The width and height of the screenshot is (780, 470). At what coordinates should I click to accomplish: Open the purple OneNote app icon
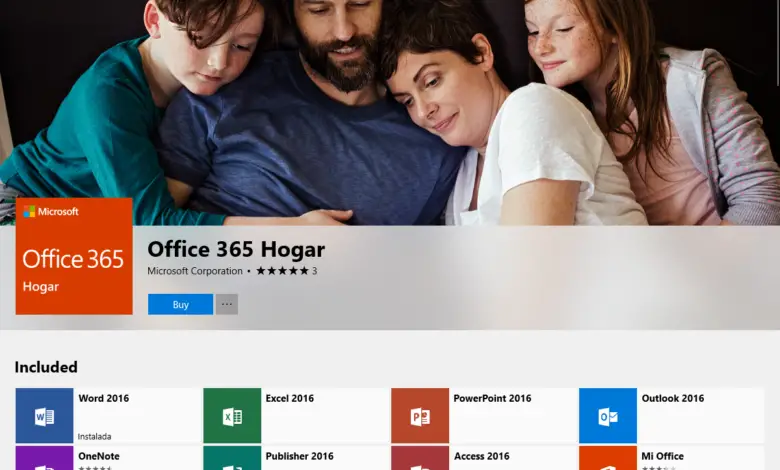click(x=44, y=458)
